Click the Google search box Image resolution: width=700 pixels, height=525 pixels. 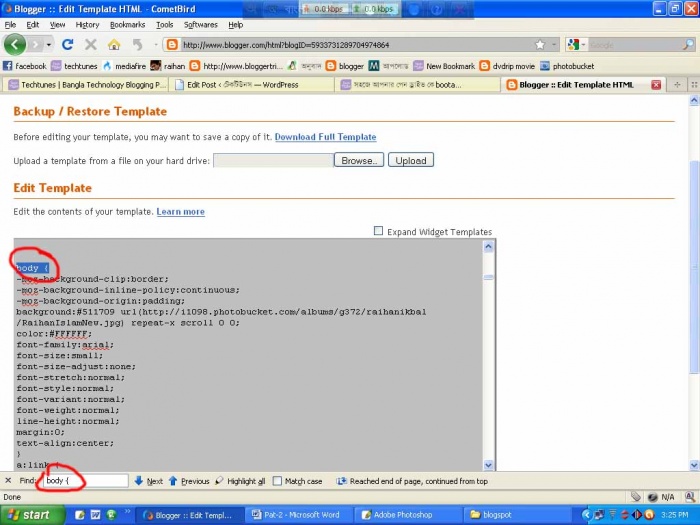tap(634, 45)
